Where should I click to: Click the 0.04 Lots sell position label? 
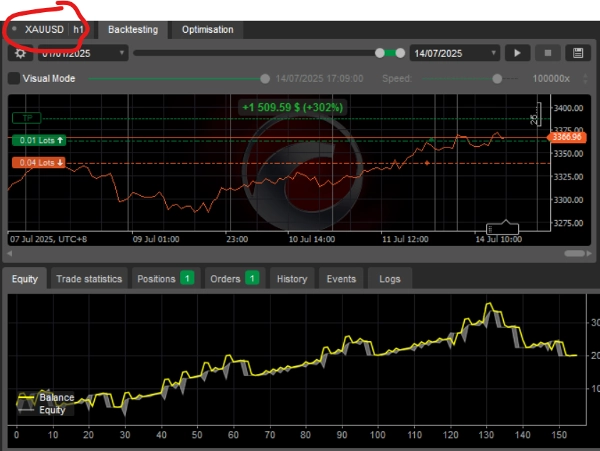pyautogui.click(x=42, y=162)
